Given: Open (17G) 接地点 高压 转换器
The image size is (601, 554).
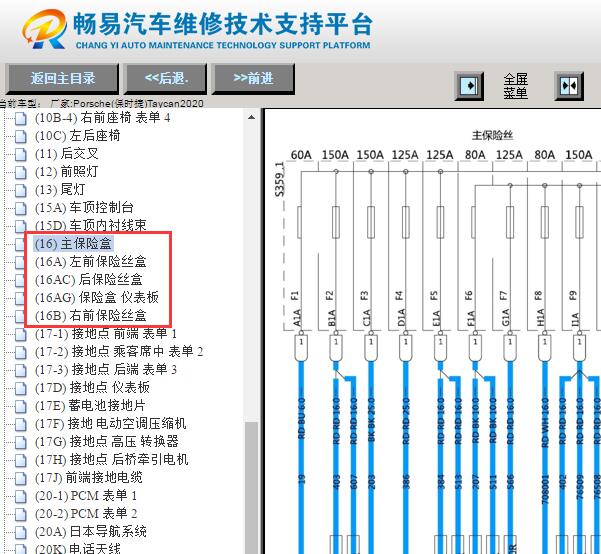Looking at the screenshot, I should pos(107,442).
